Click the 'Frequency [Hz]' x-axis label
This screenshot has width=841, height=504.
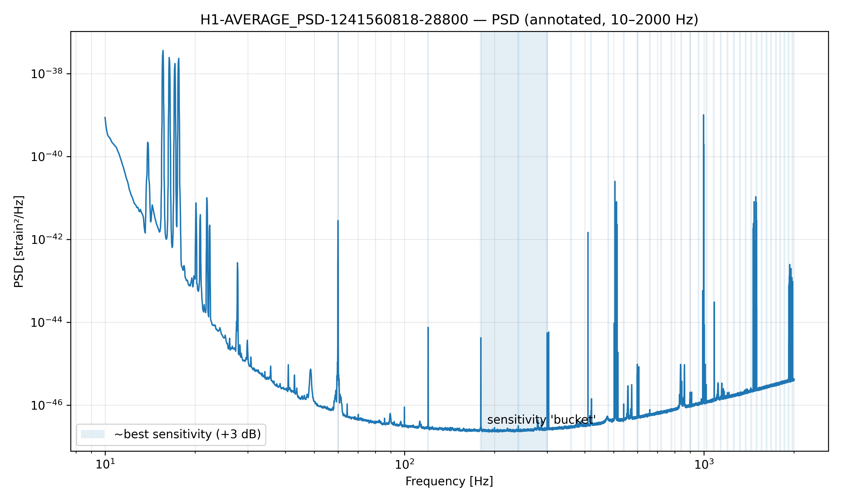coord(449,481)
